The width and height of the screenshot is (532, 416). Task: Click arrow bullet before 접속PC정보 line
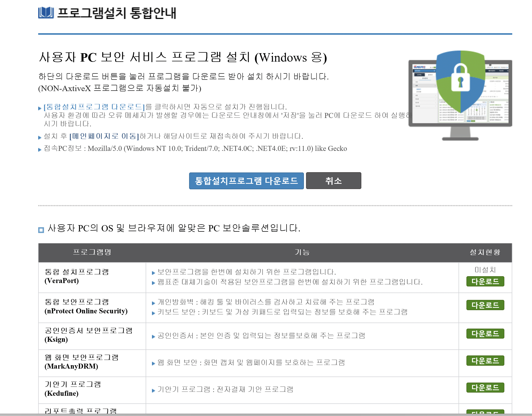click(x=40, y=150)
